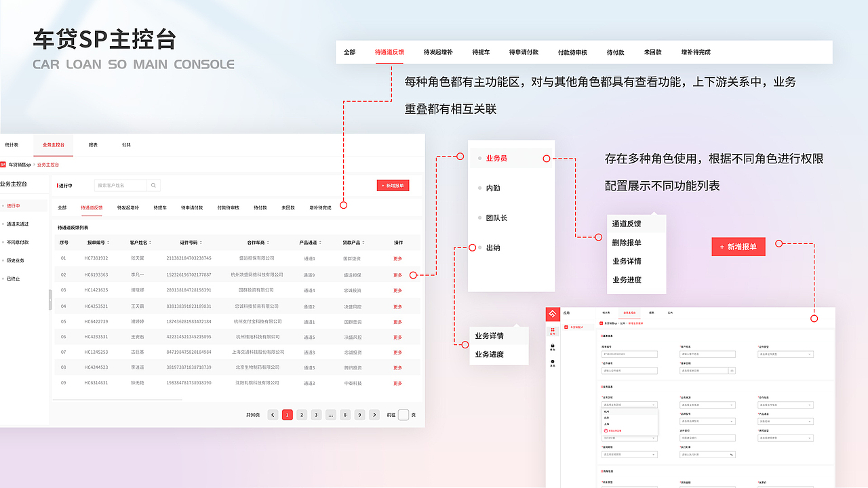Collapse the left sidebar using the edge handle
Image resolution: width=868 pixels, height=488 pixels.
click(50, 300)
